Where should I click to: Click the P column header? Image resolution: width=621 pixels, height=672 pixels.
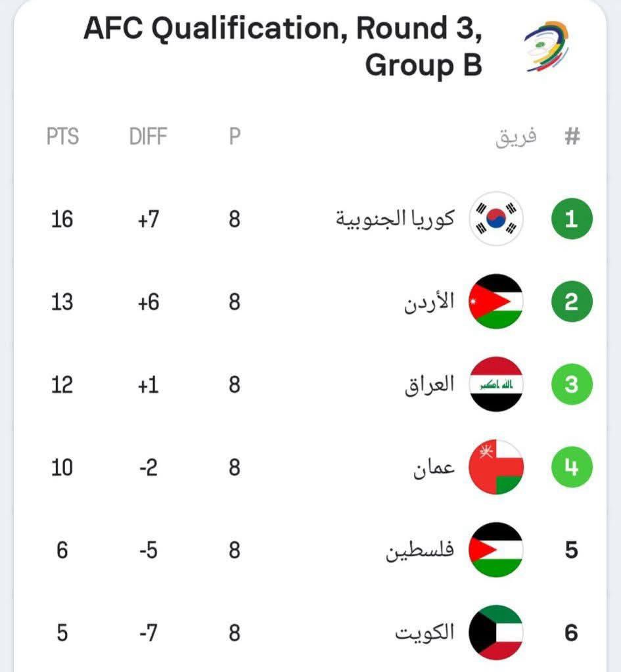tap(235, 137)
